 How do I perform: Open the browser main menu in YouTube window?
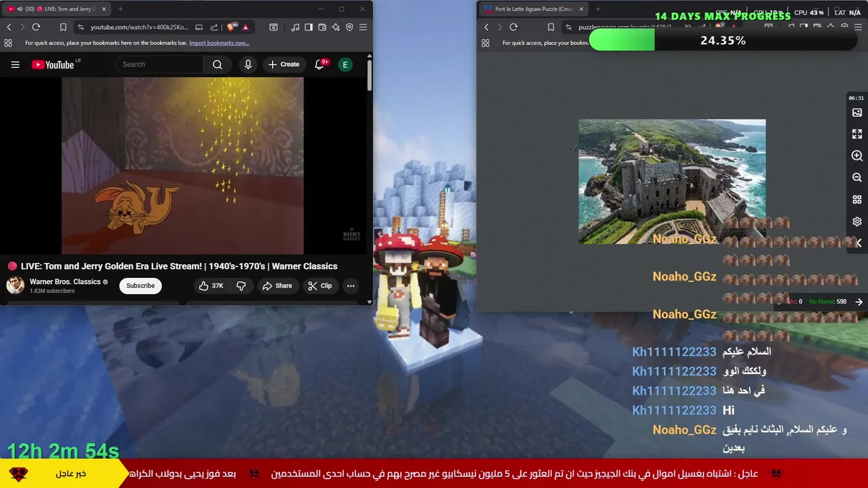pos(363,27)
